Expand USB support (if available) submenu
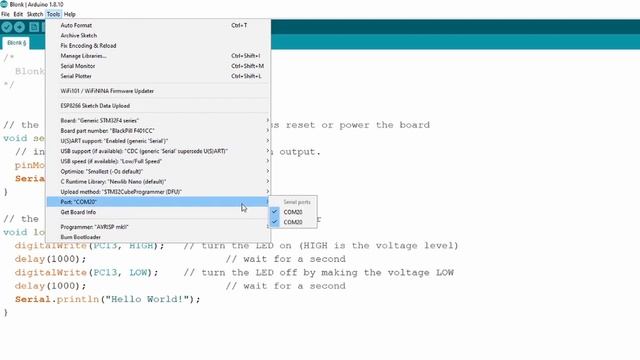640x360 pixels. (158, 151)
